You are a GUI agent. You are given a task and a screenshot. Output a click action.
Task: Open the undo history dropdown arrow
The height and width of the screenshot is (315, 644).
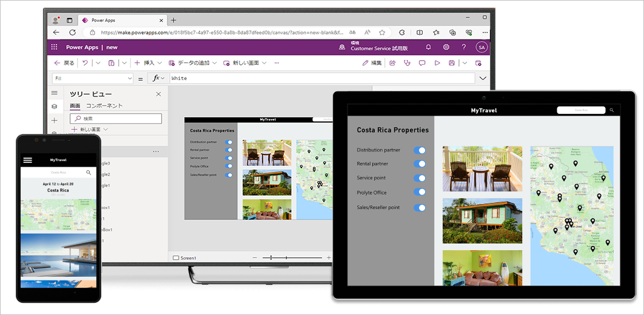[x=98, y=63]
